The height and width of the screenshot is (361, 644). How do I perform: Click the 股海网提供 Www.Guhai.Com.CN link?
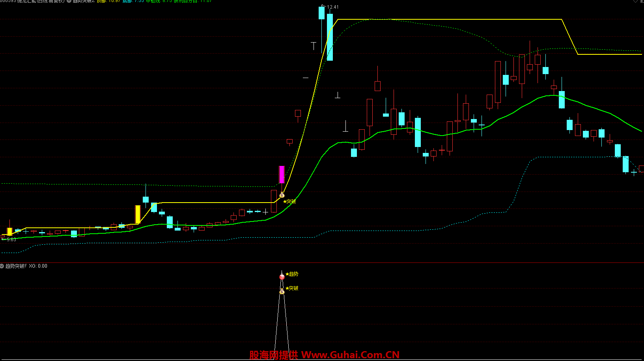[x=324, y=355]
